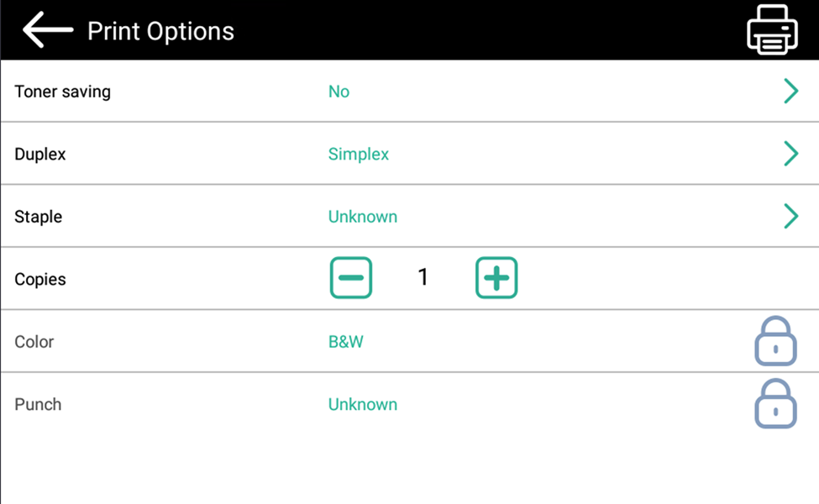819x504 pixels.
Task: Click the "Print Options" title
Action: (160, 31)
